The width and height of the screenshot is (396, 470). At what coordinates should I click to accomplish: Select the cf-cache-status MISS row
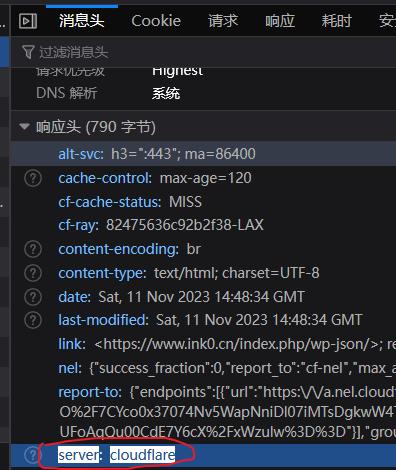[x=203, y=202]
